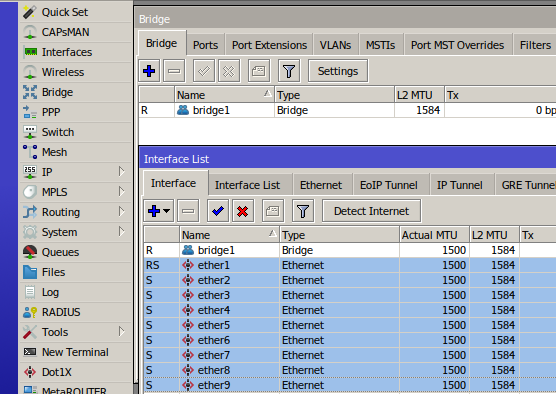Open add interface dropdown in Interface List
Screen dimensions: 556x394
[159, 211]
